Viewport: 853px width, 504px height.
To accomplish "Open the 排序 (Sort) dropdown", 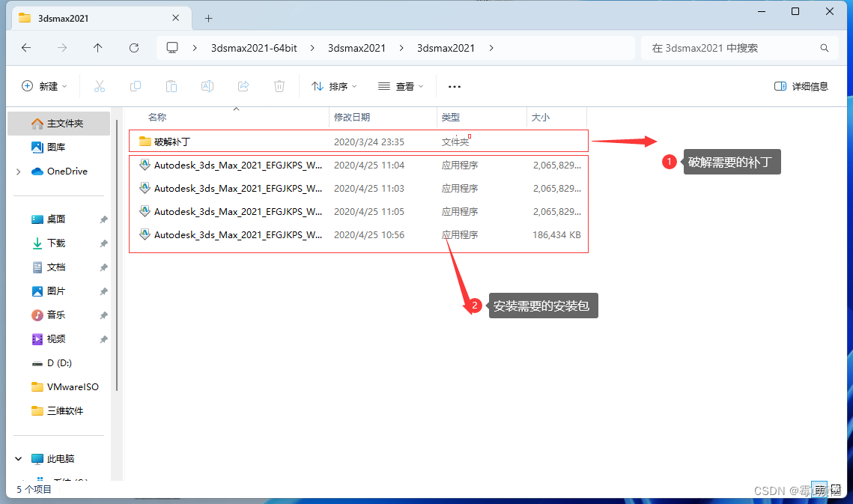I will point(333,86).
